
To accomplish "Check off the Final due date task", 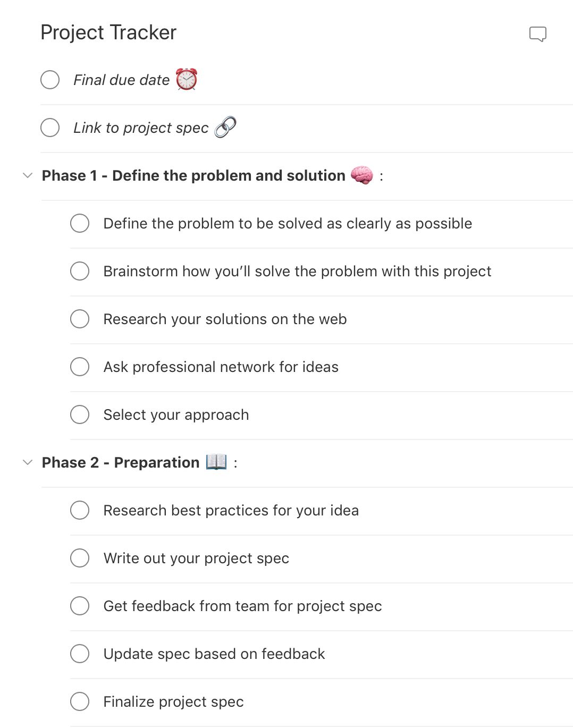I will [x=50, y=80].
